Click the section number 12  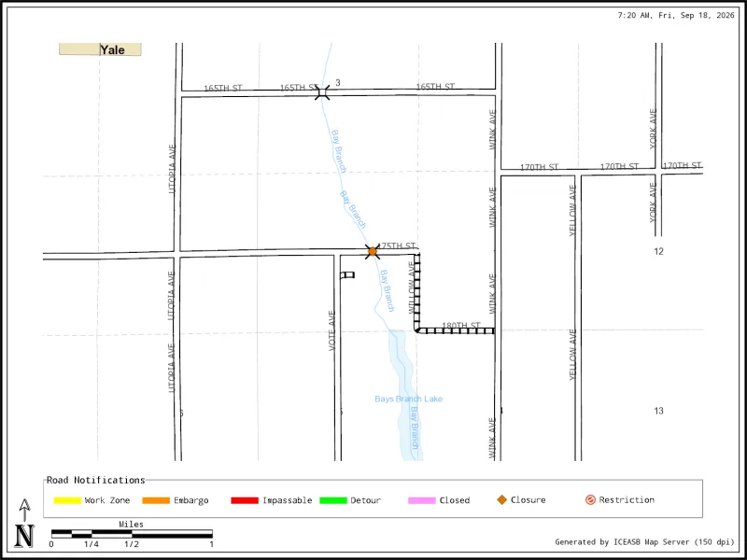658,251
